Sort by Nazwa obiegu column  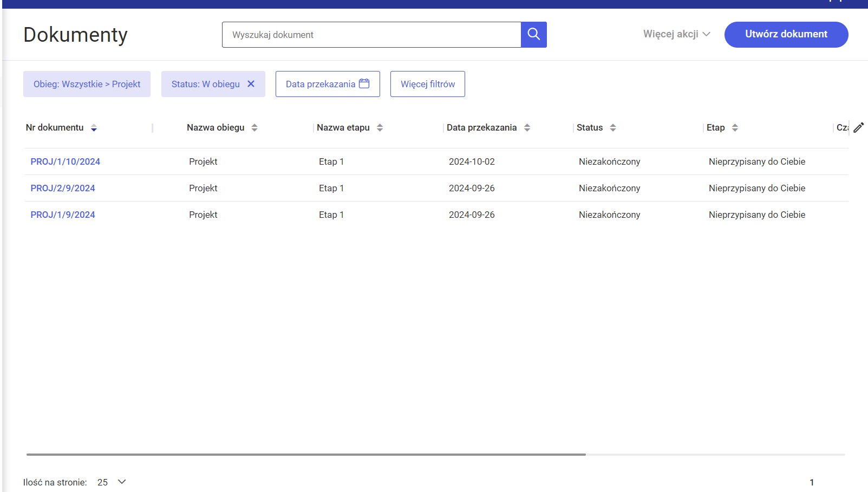click(x=254, y=128)
